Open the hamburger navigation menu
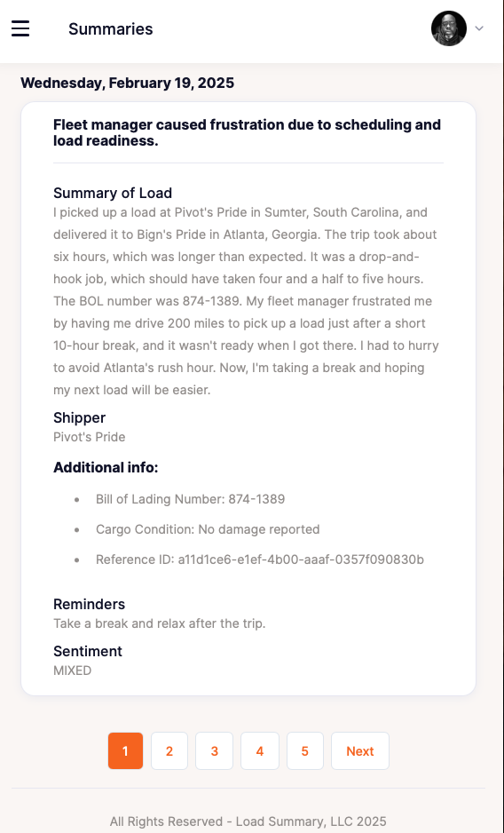The width and height of the screenshot is (504, 833). point(20,28)
